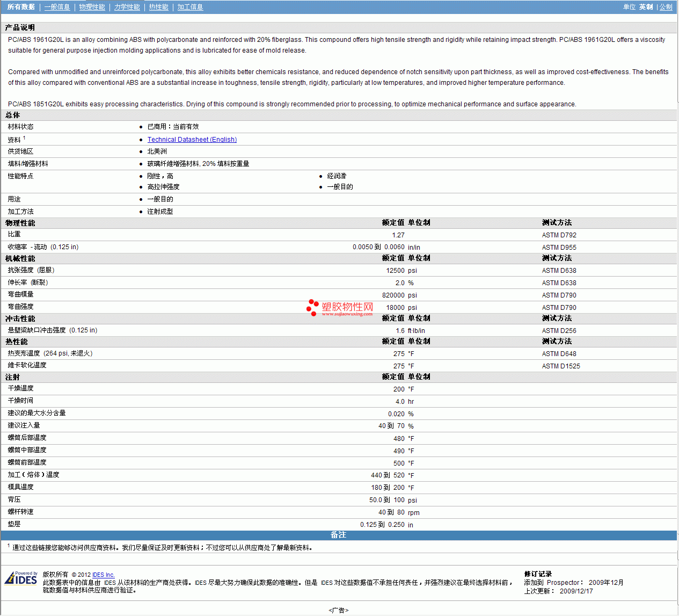Select the 建议的最大水分含量 row label
The image size is (679, 616).
pos(36,413)
